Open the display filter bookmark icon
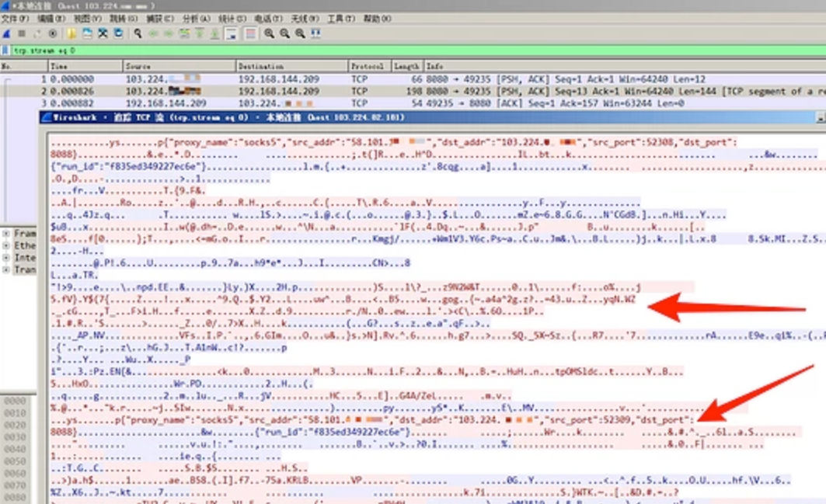The image size is (826, 504). point(5,50)
